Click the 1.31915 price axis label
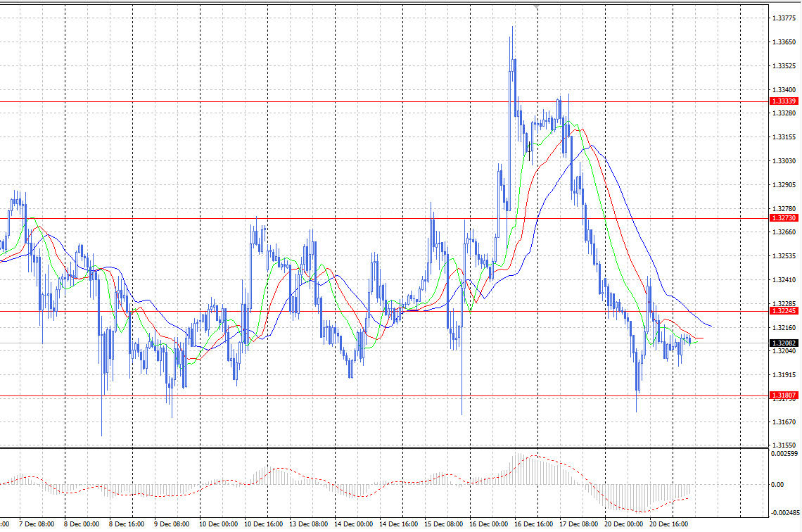 (x=784, y=375)
